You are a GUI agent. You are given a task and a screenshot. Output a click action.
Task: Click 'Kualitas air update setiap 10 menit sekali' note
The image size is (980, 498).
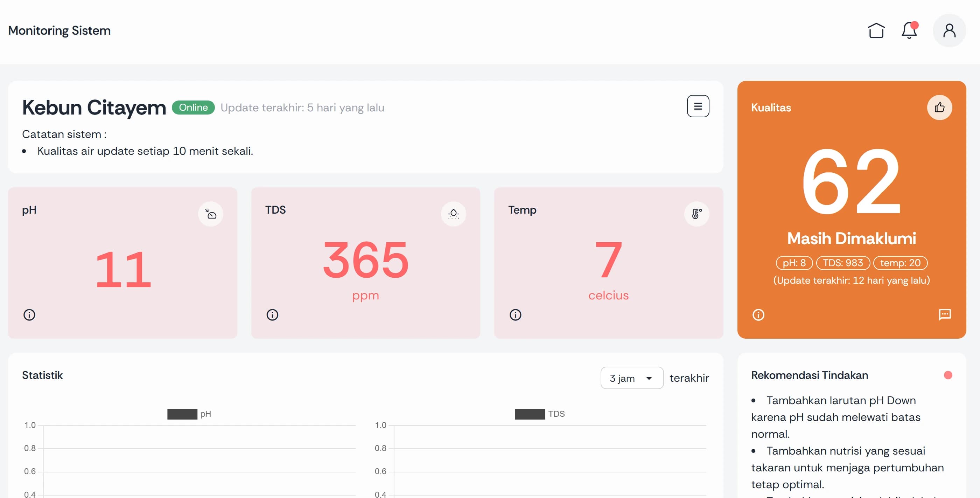[x=145, y=151]
